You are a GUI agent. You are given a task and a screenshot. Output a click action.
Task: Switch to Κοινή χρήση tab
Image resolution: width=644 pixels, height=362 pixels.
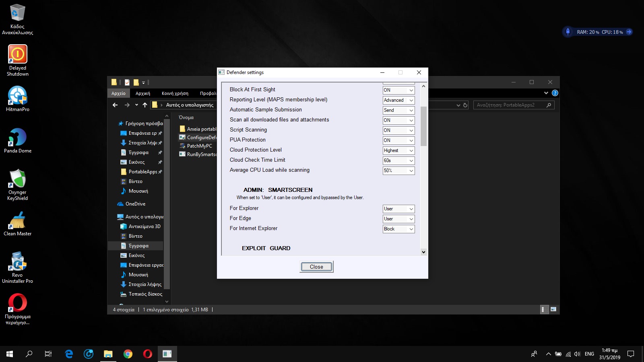[x=175, y=93]
